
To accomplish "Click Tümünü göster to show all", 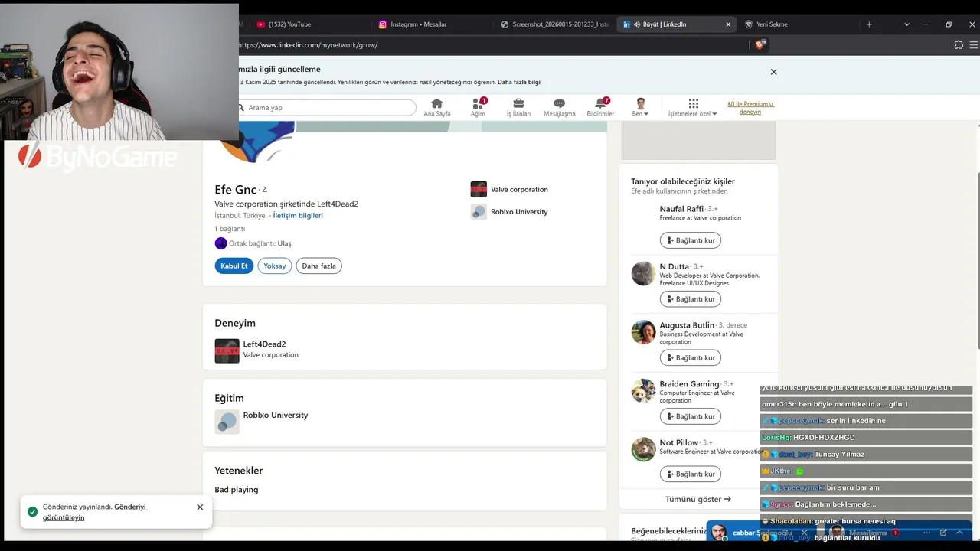I will (698, 499).
